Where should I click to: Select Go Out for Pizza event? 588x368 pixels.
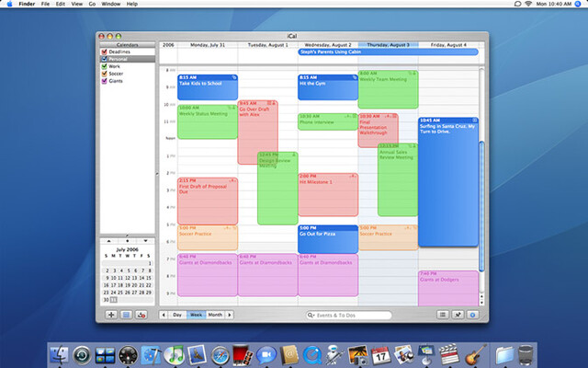point(328,239)
